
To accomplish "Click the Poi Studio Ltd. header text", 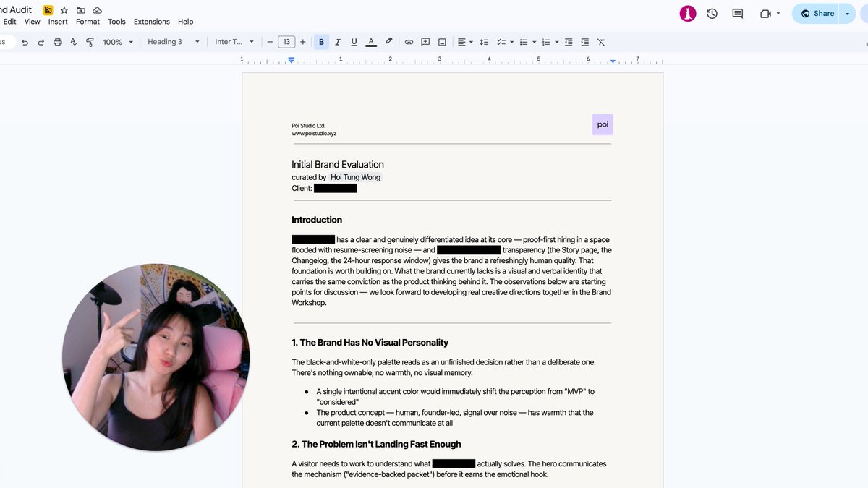I will click(309, 126).
